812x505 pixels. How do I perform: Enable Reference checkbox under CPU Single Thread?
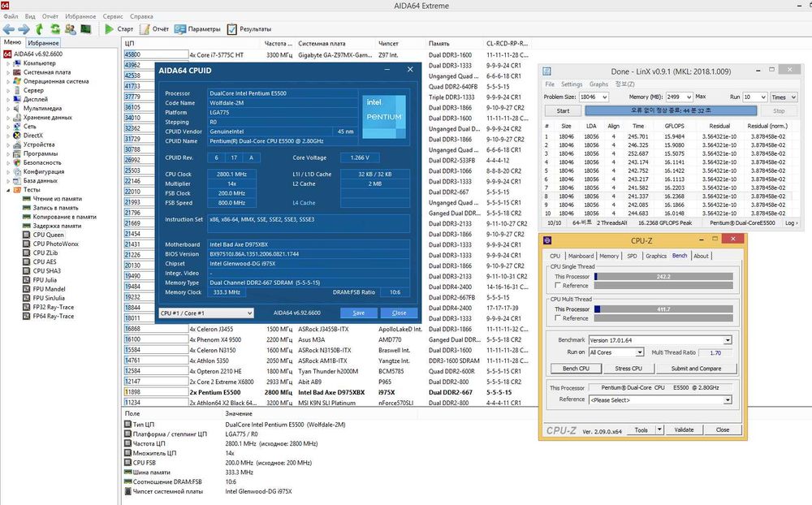pos(556,286)
